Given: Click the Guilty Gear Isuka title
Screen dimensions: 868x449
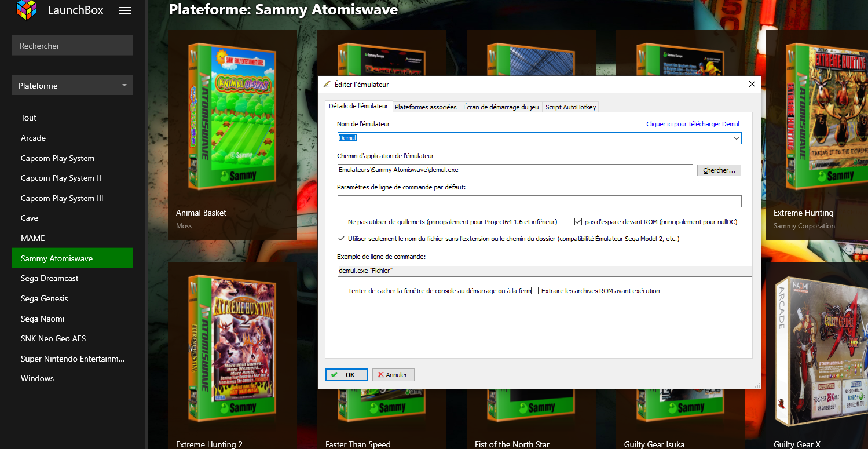Looking at the screenshot, I should [x=654, y=444].
